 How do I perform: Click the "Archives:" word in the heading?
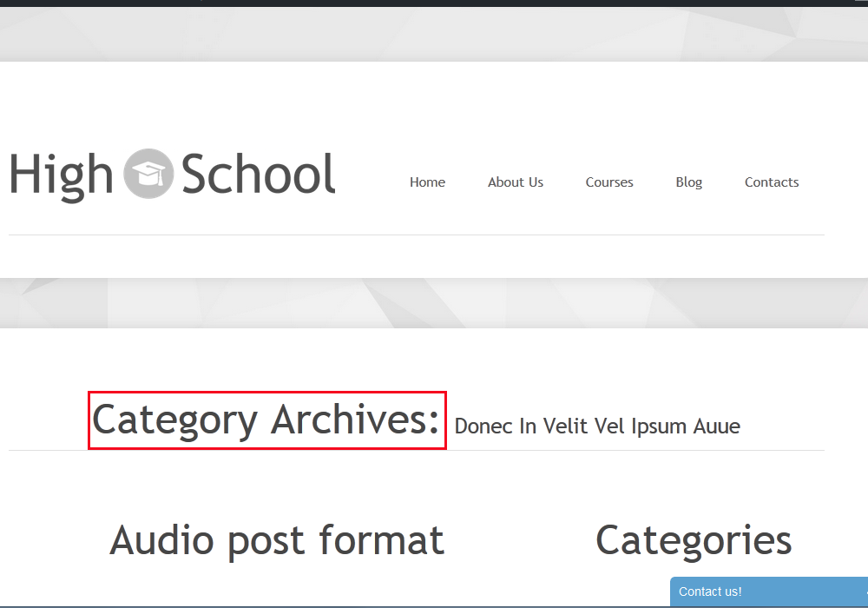pos(355,420)
